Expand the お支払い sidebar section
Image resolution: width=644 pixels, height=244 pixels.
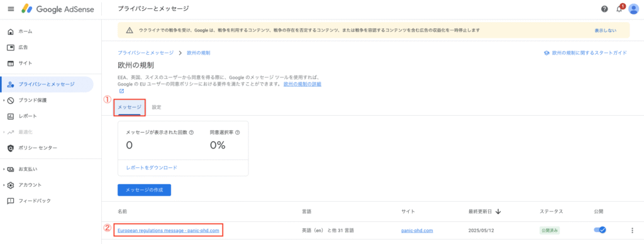pos(4,169)
